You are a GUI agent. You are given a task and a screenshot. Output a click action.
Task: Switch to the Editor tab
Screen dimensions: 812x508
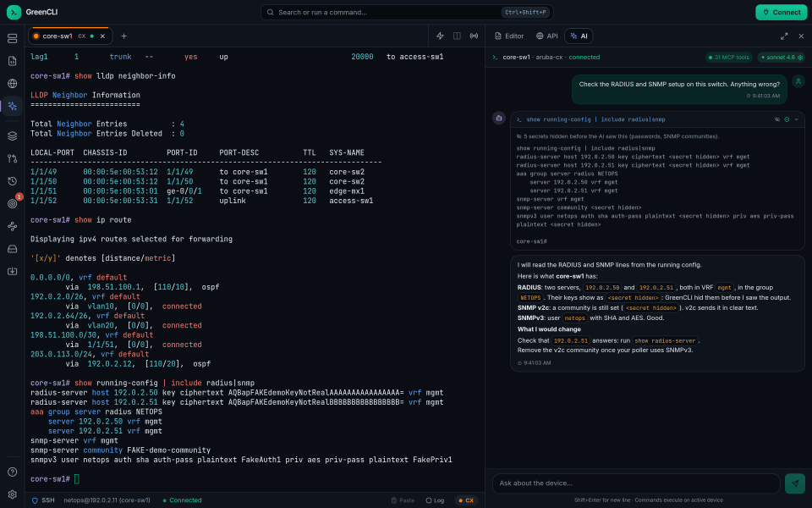coord(509,36)
